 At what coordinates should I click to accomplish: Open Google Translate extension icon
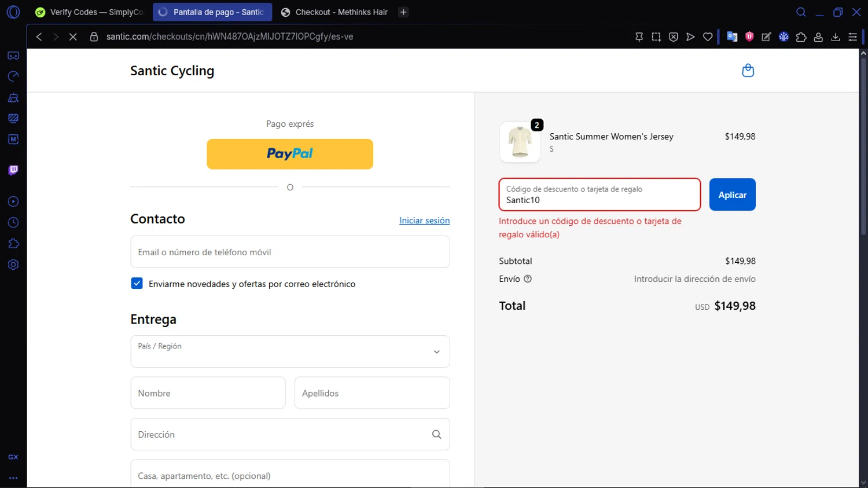pyautogui.click(x=732, y=36)
